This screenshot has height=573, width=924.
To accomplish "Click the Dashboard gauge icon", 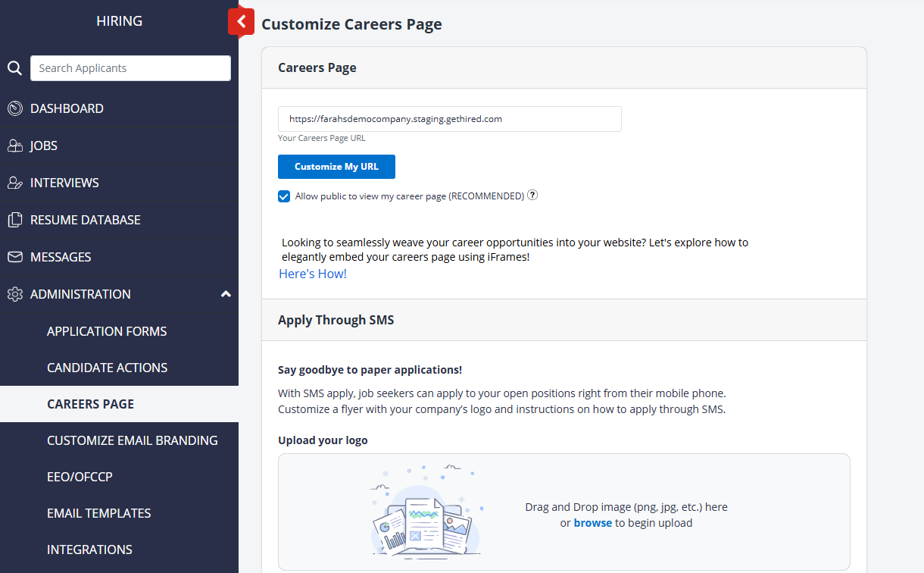I will pos(15,108).
